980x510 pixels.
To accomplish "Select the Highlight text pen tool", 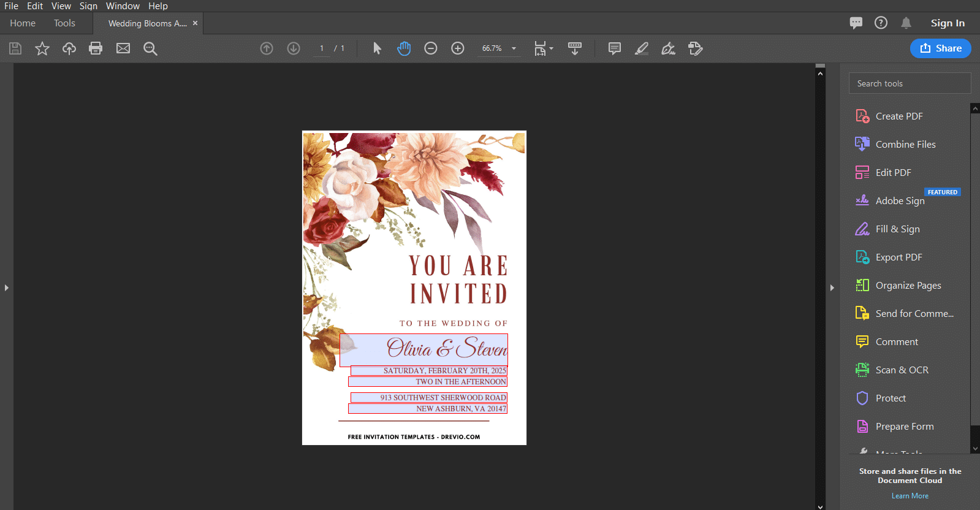I will 642,48.
